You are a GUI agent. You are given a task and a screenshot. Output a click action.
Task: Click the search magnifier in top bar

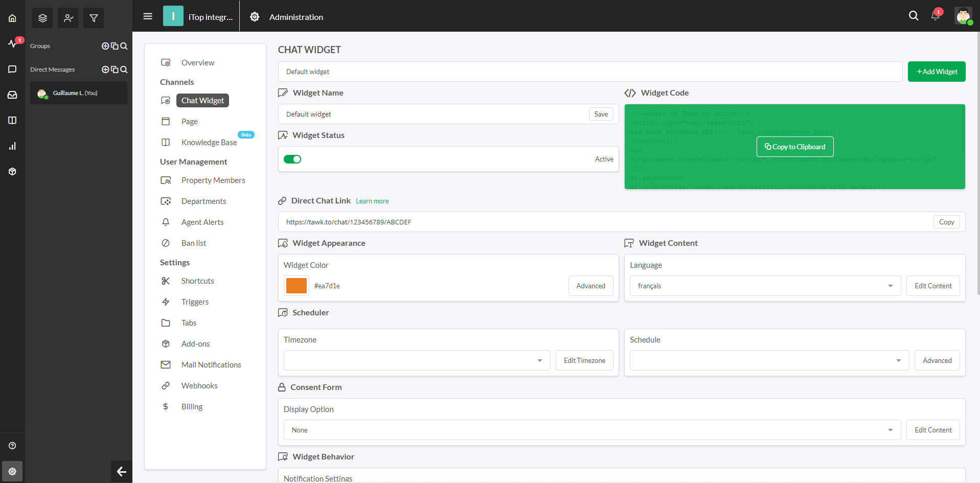coord(913,16)
